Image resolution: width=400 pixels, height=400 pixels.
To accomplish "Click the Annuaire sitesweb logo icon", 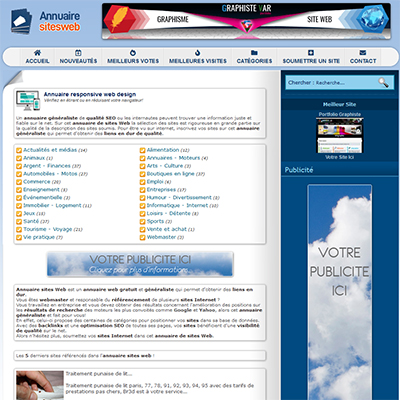I will (x=22, y=21).
